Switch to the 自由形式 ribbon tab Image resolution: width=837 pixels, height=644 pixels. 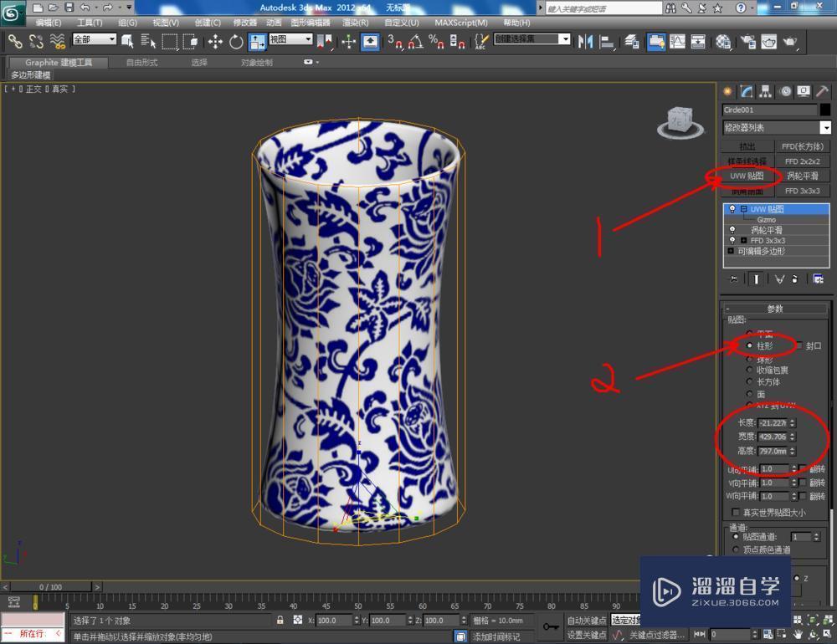click(x=141, y=63)
